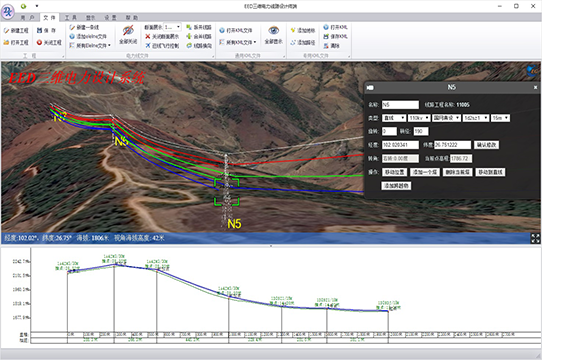Viewport: 580px width, 360px height.
Task: Click the green N5 tower selection marker
Action: pos(227,192)
